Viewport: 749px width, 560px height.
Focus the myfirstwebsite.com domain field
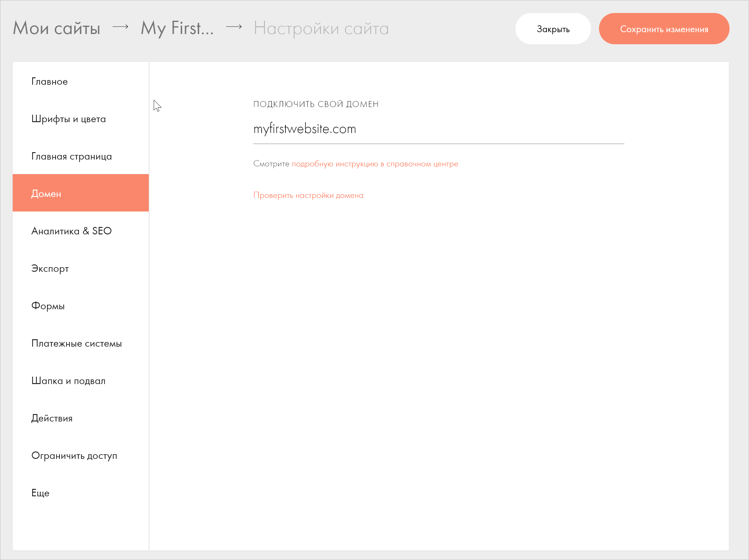[x=438, y=129]
